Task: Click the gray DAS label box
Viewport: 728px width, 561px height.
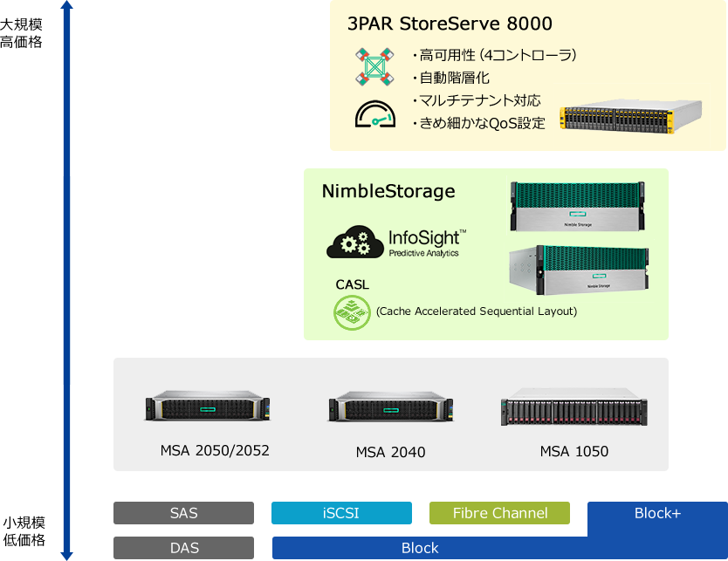Action: click(x=183, y=548)
